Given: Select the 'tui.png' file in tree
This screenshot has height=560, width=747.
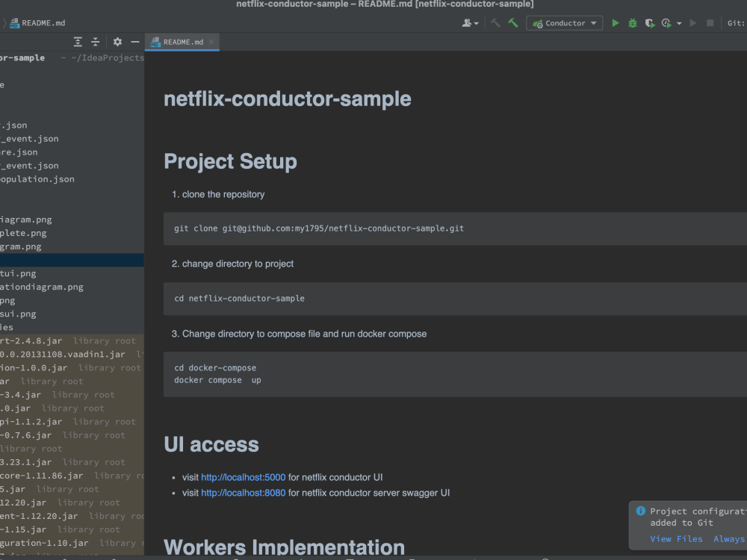Looking at the screenshot, I should point(72,274).
